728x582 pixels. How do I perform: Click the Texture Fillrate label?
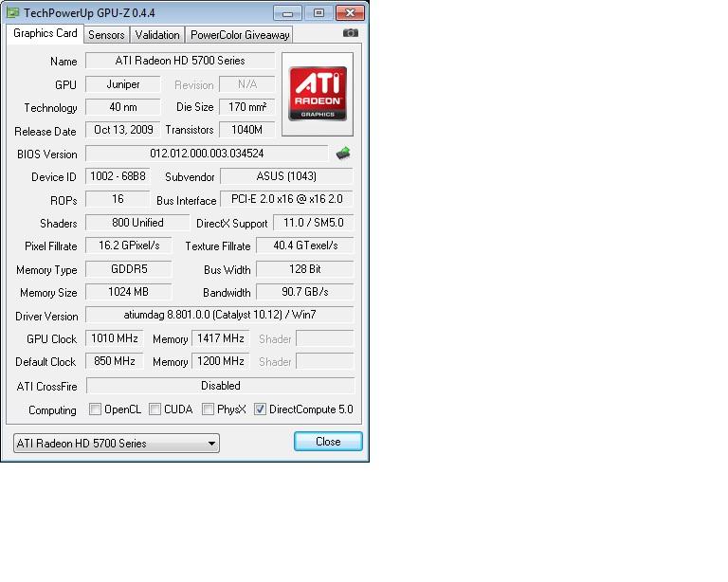coord(218,246)
